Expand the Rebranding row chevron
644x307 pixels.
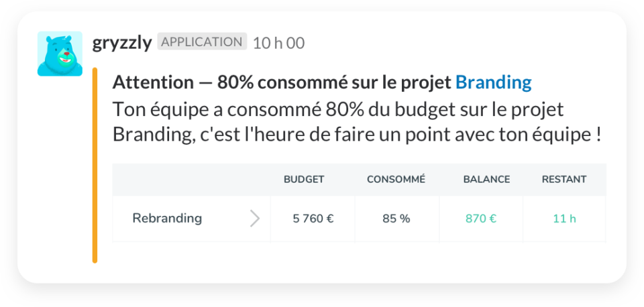[x=255, y=219]
